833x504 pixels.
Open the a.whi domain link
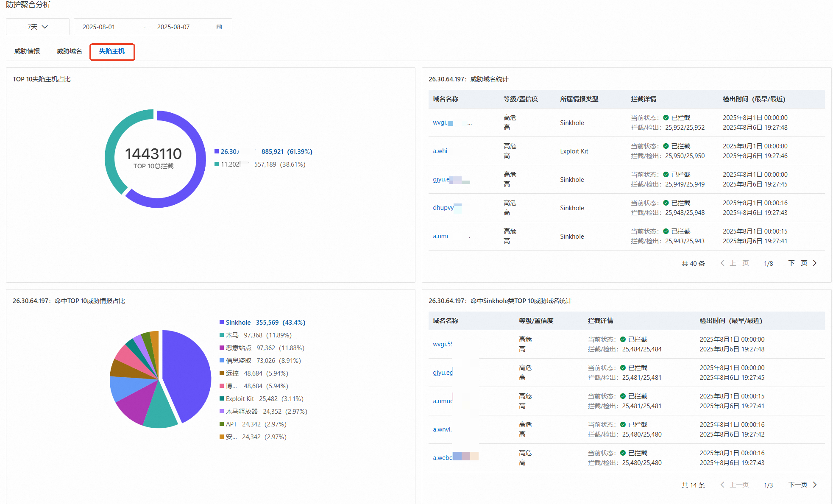tap(440, 151)
